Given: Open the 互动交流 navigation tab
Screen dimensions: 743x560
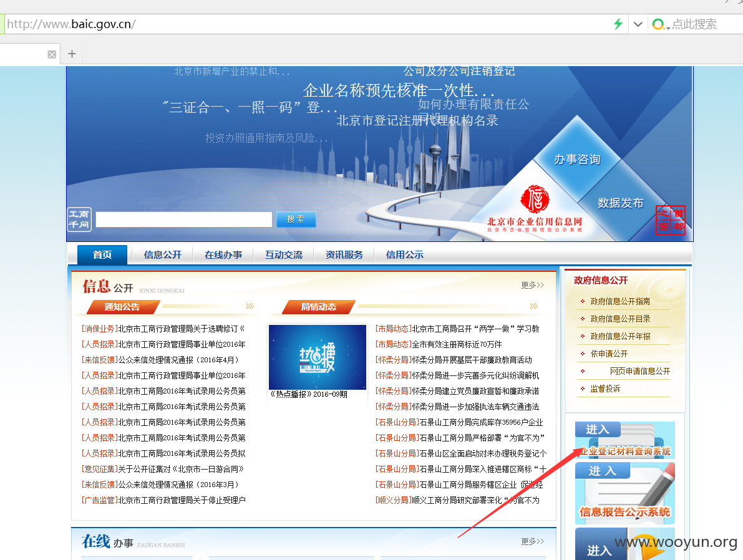Looking at the screenshot, I should coord(284,255).
